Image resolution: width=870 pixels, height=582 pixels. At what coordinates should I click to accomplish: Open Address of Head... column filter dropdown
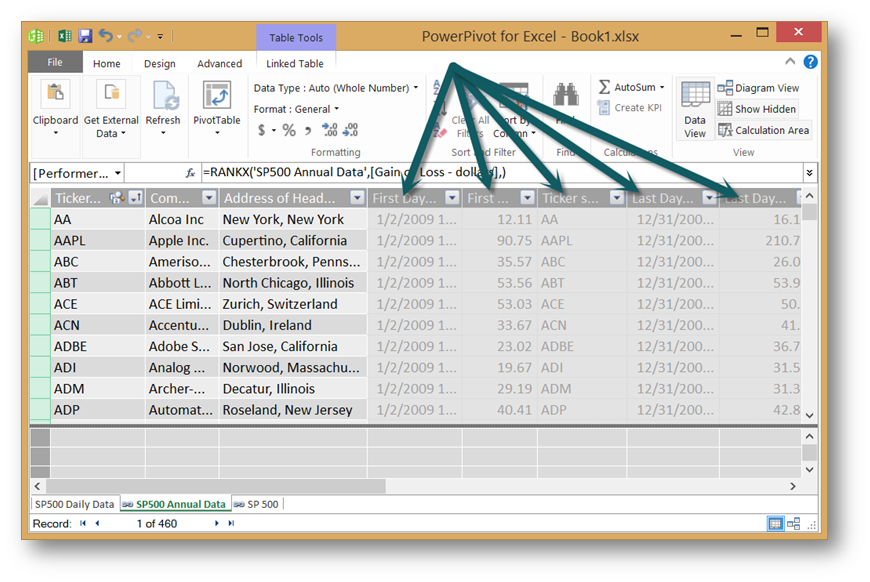coord(357,198)
